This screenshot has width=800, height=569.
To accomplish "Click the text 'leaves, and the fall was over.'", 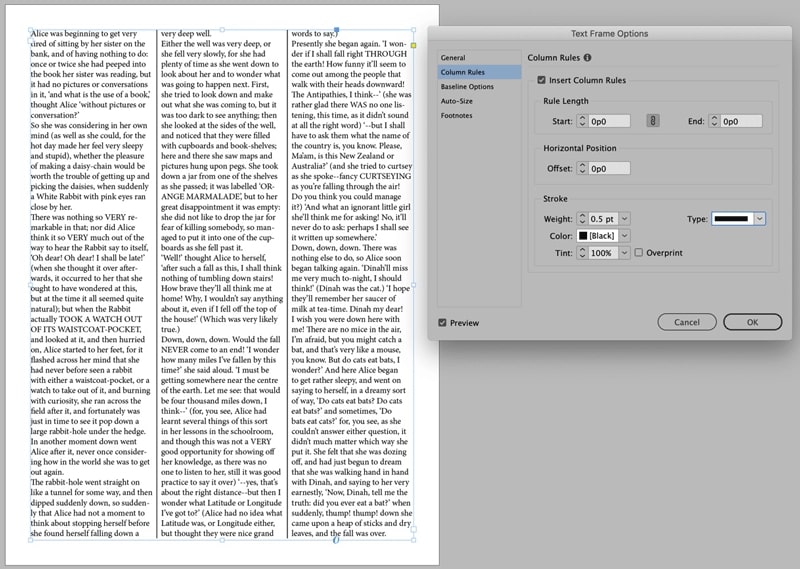I will click(x=339, y=533).
